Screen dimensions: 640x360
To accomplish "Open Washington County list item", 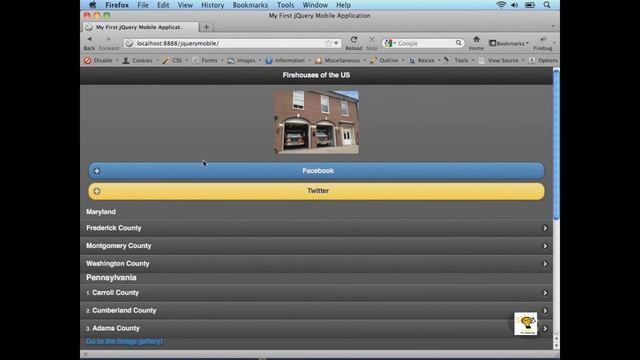I will (316, 264).
